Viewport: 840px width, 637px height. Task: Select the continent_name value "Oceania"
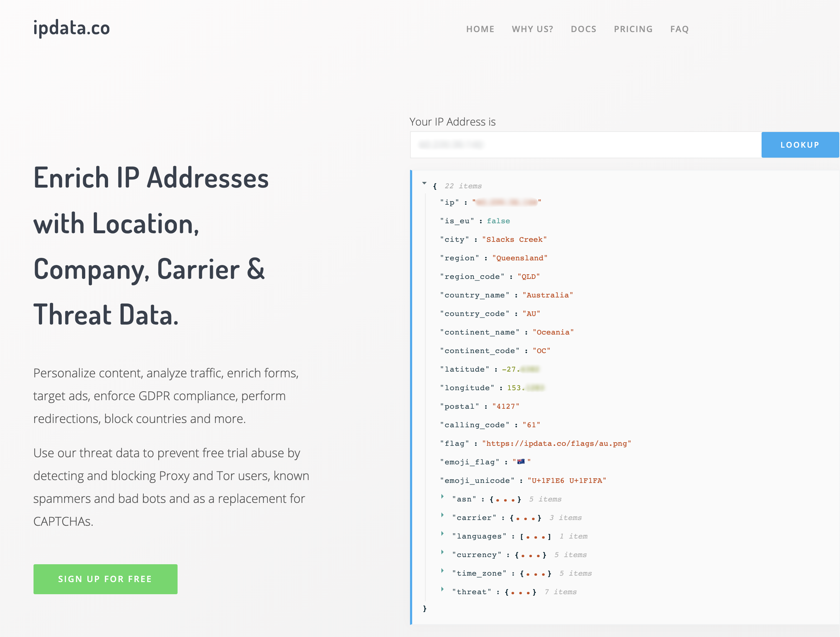tap(553, 332)
